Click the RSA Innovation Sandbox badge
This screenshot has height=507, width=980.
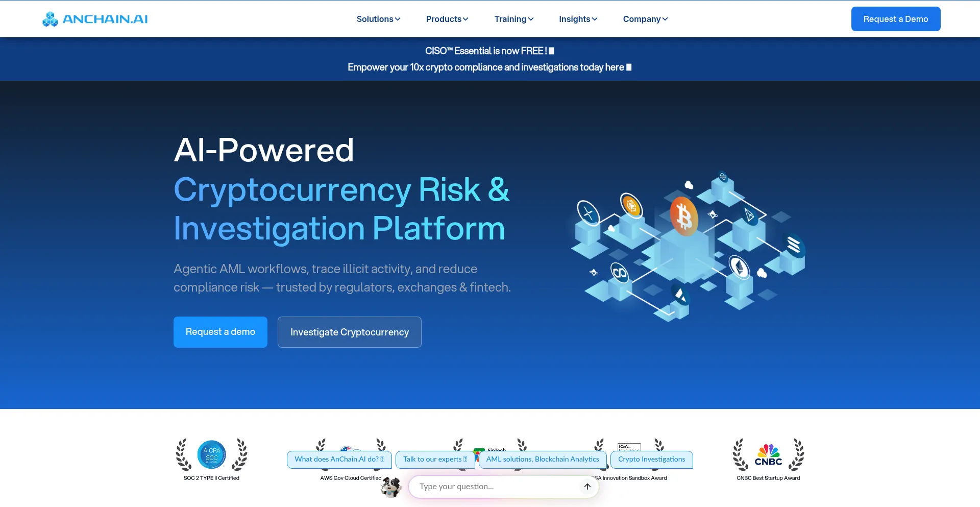tap(628, 448)
